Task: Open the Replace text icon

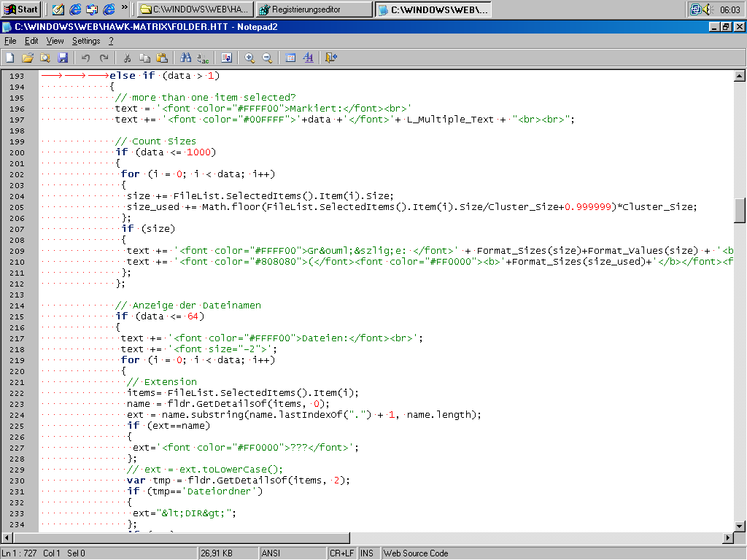Action: pyautogui.click(x=203, y=58)
